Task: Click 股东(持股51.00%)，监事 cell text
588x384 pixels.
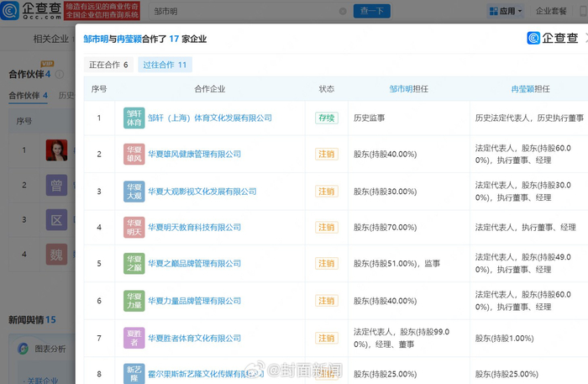Action: pyautogui.click(x=396, y=263)
